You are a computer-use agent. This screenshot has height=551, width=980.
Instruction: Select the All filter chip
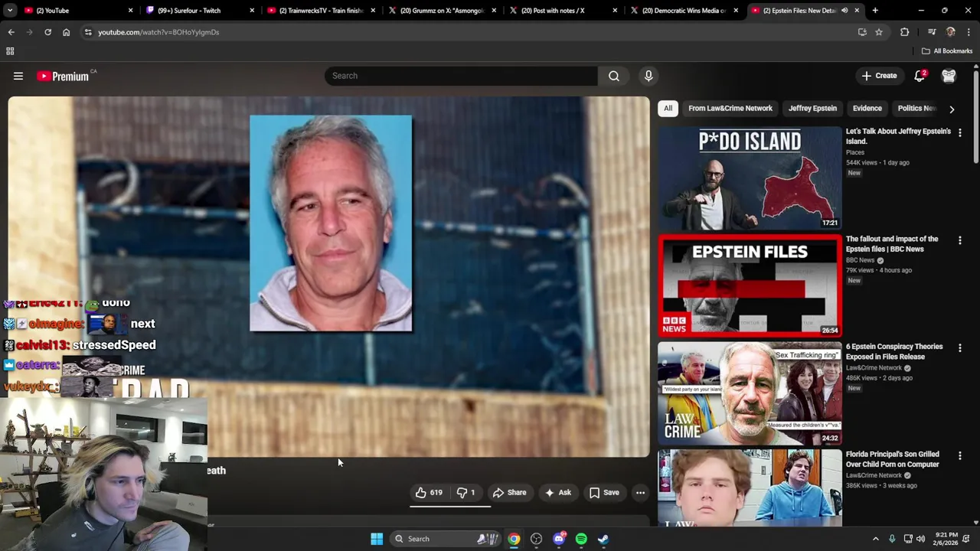(668, 109)
